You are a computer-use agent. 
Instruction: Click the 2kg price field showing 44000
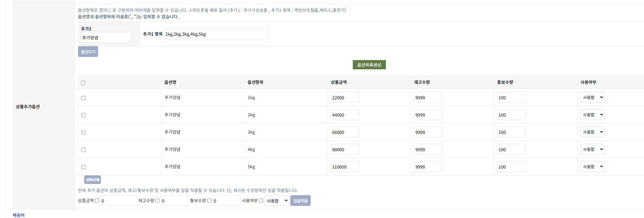pos(345,115)
